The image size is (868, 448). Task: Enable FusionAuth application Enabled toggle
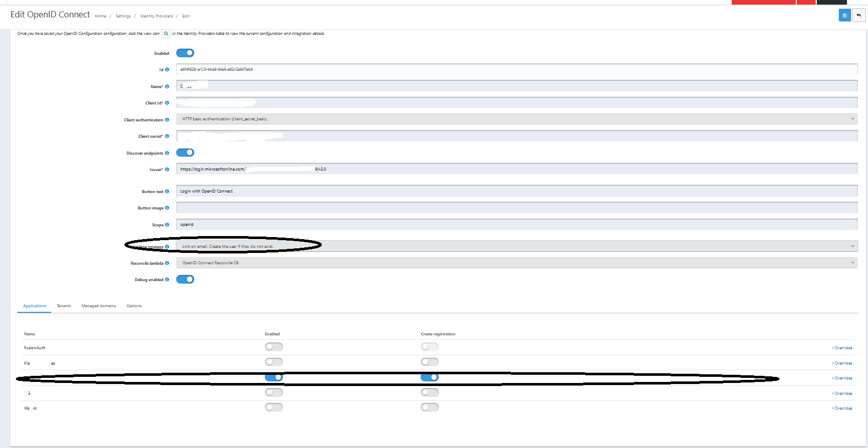point(274,347)
